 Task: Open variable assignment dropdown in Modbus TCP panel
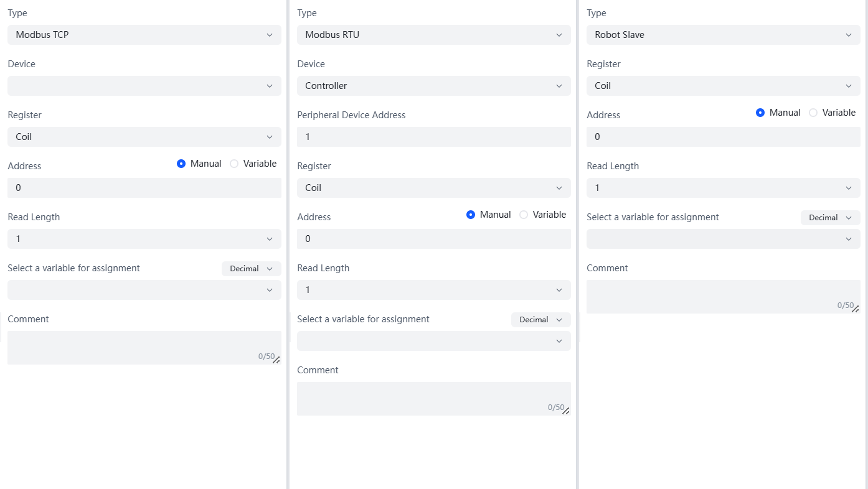144,290
